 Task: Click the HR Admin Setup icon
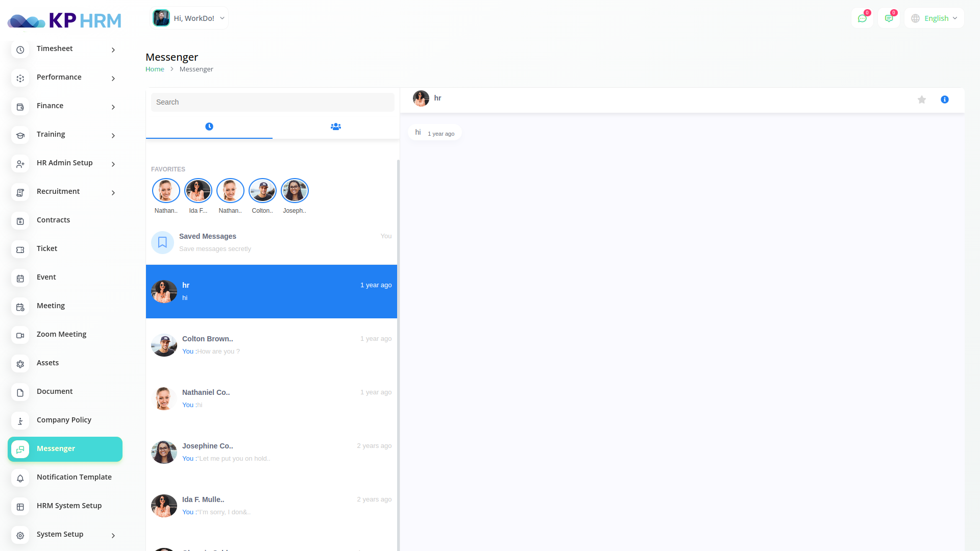pos(20,164)
